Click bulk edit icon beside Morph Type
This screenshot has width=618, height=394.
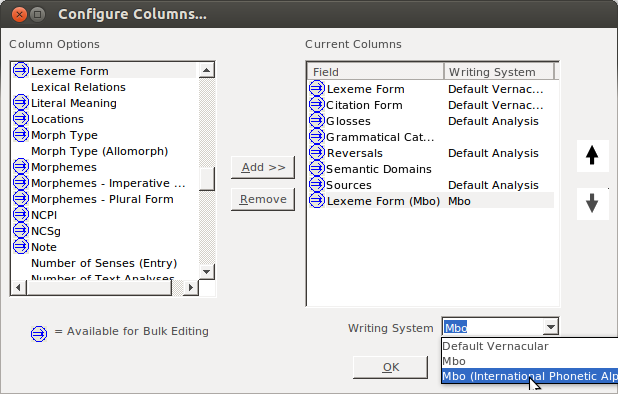tap(20, 134)
